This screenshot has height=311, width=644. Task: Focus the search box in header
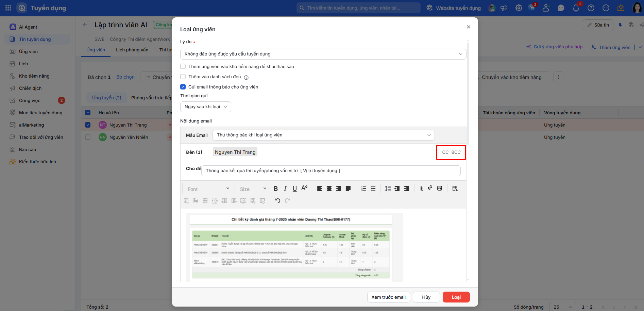358,8
